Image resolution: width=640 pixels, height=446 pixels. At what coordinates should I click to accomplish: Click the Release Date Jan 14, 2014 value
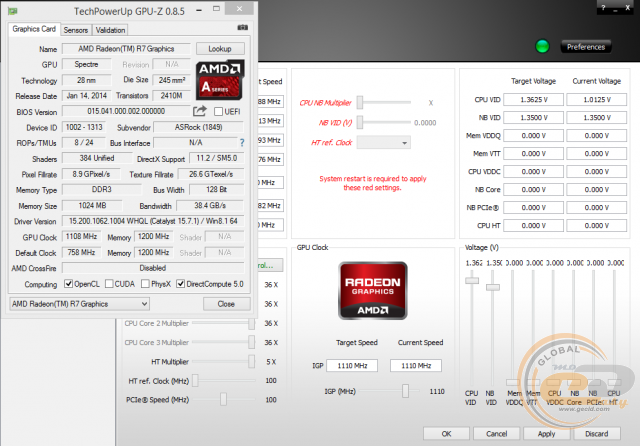click(x=86, y=95)
